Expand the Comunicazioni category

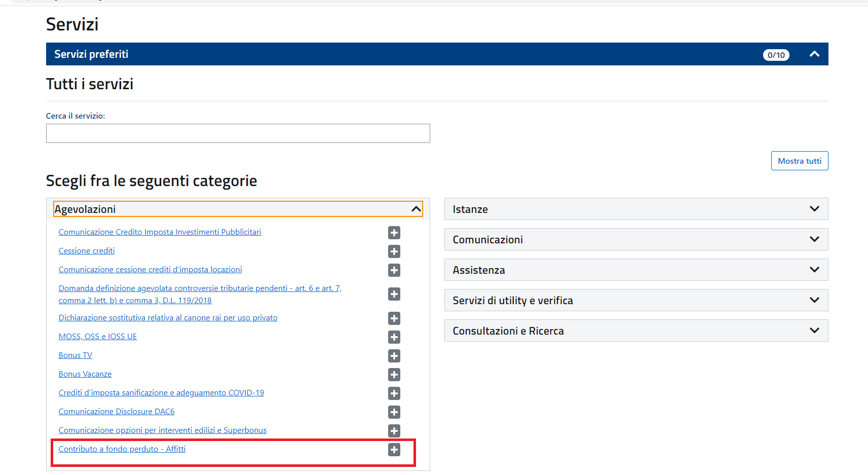(x=636, y=239)
